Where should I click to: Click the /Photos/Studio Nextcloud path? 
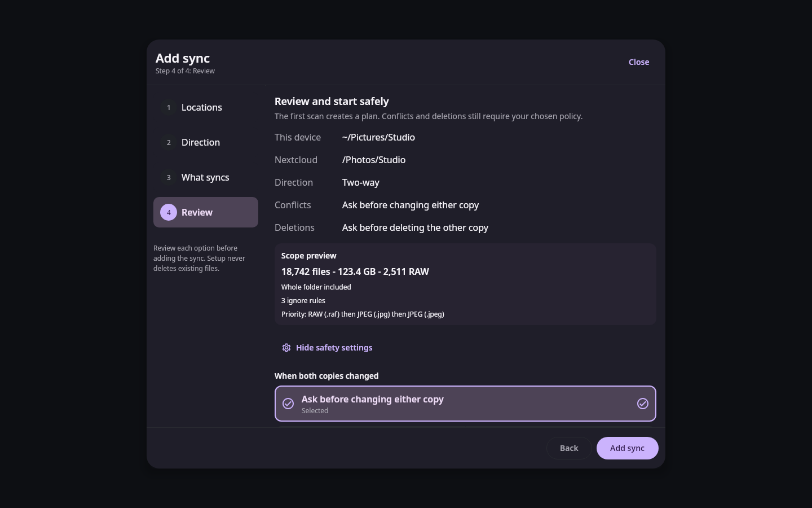pos(374,160)
